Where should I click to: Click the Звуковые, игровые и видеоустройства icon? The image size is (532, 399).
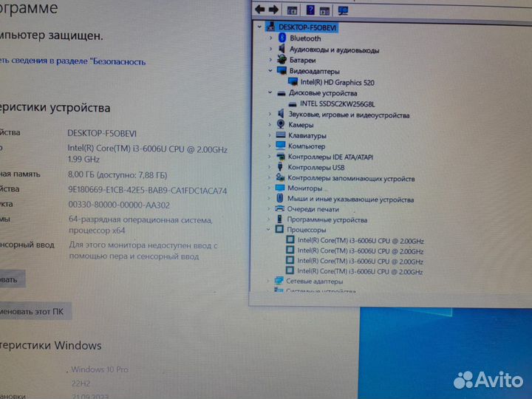(x=281, y=114)
